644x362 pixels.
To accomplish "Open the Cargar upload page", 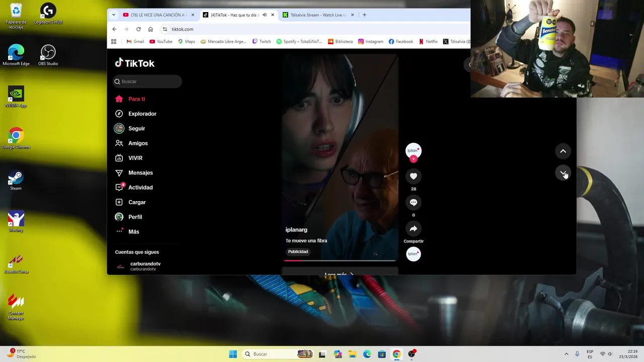I will 130,202.
